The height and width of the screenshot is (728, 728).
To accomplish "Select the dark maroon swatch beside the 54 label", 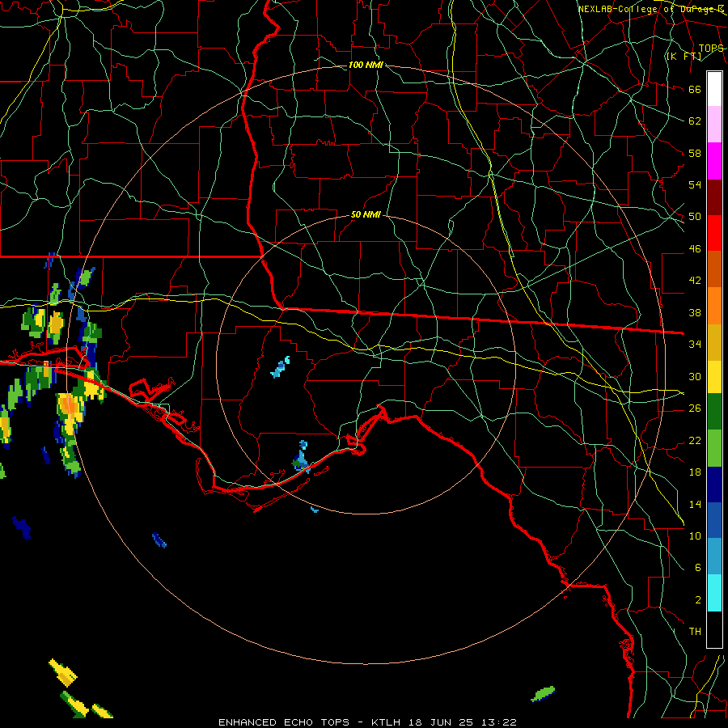I will point(714,197).
